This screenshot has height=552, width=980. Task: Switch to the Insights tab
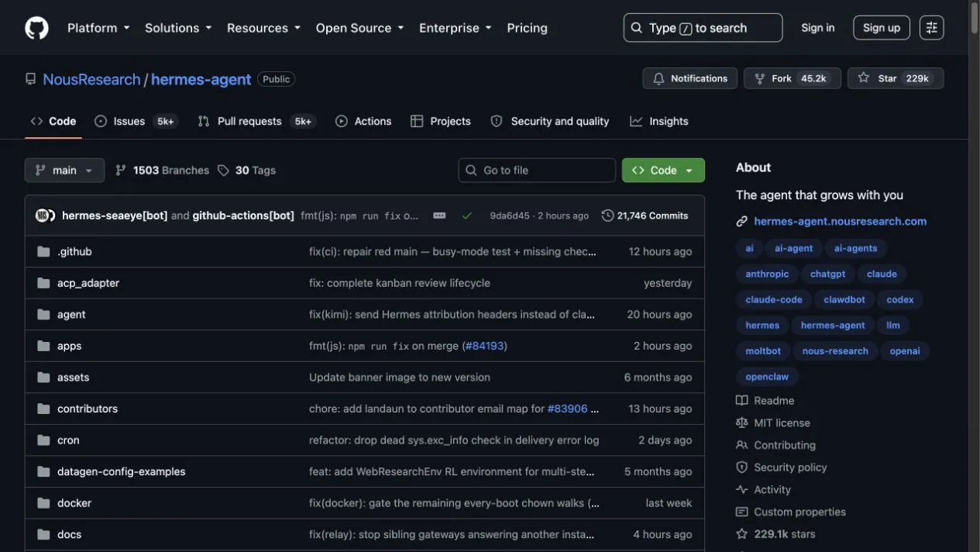[659, 122]
